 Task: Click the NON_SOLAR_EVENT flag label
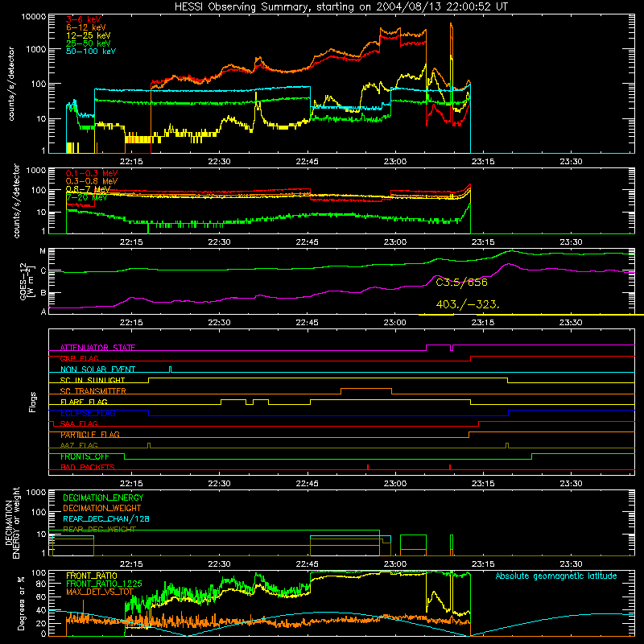[x=97, y=369]
